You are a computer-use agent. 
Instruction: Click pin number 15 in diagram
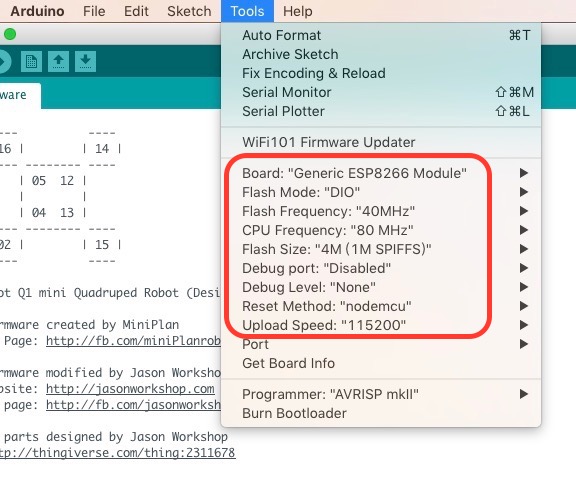[x=102, y=245]
